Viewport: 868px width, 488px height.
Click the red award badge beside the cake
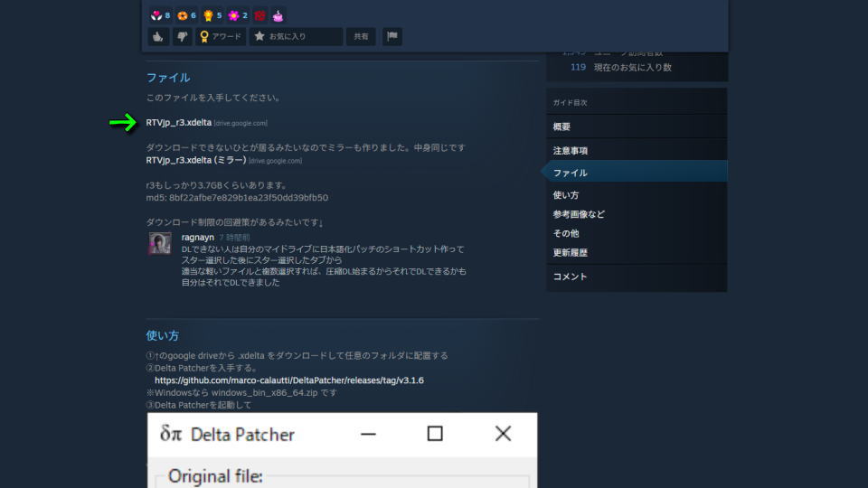pyautogui.click(x=260, y=15)
